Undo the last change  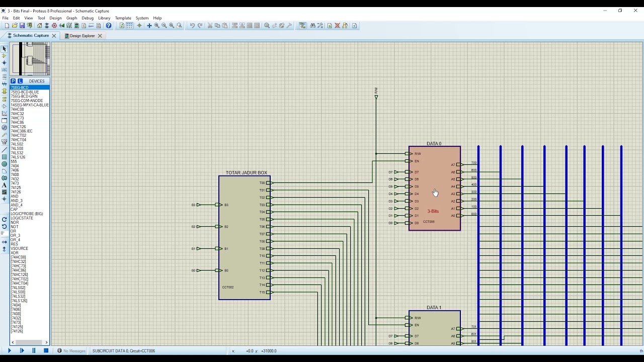pyautogui.click(x=192, y=26)
